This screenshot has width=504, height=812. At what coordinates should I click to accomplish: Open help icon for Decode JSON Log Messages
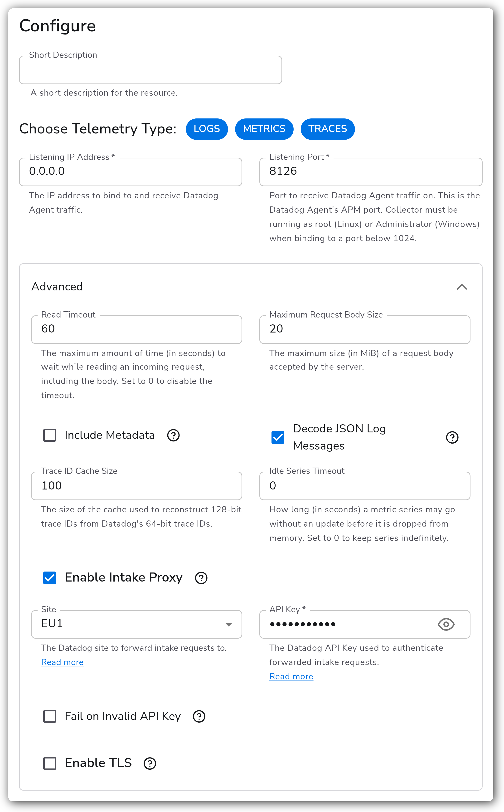tap(452, 437)
